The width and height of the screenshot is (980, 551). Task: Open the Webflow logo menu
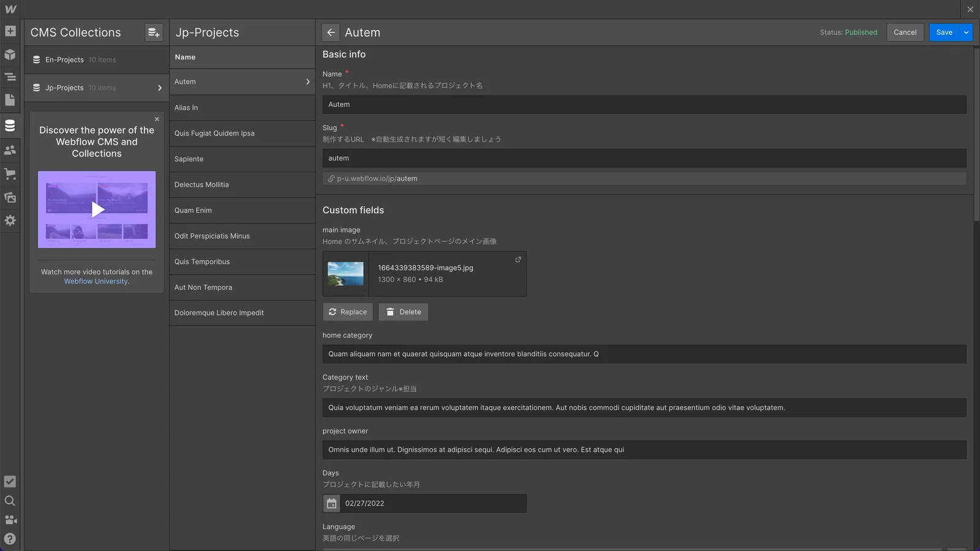click(10, 9)
